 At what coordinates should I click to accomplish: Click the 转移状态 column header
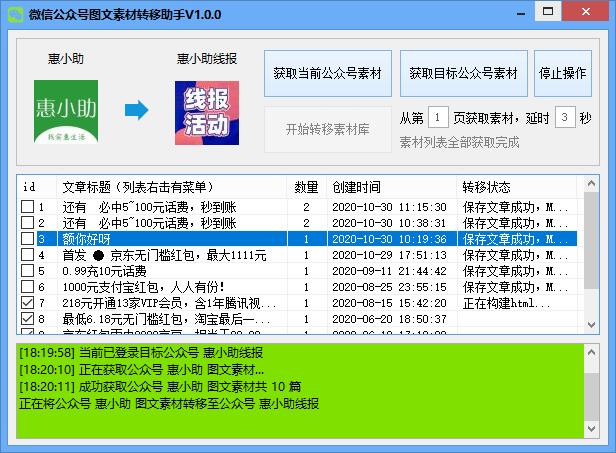point(487,187)
